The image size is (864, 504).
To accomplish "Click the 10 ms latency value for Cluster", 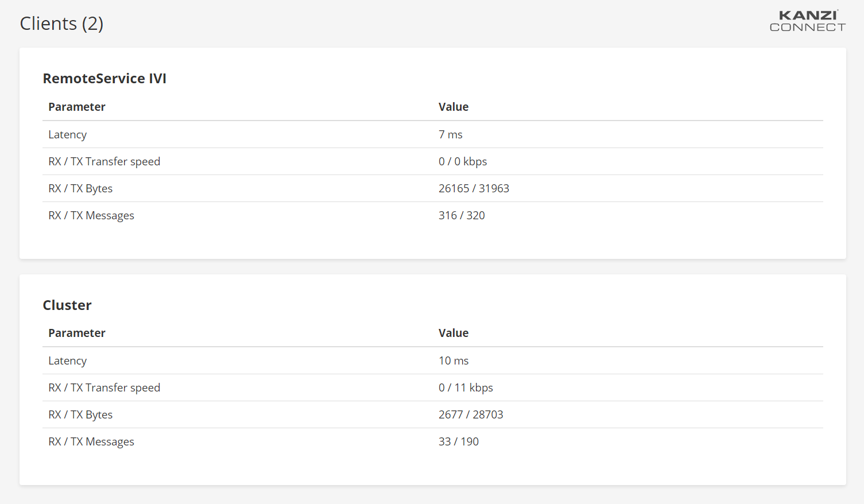I will 454,360.
